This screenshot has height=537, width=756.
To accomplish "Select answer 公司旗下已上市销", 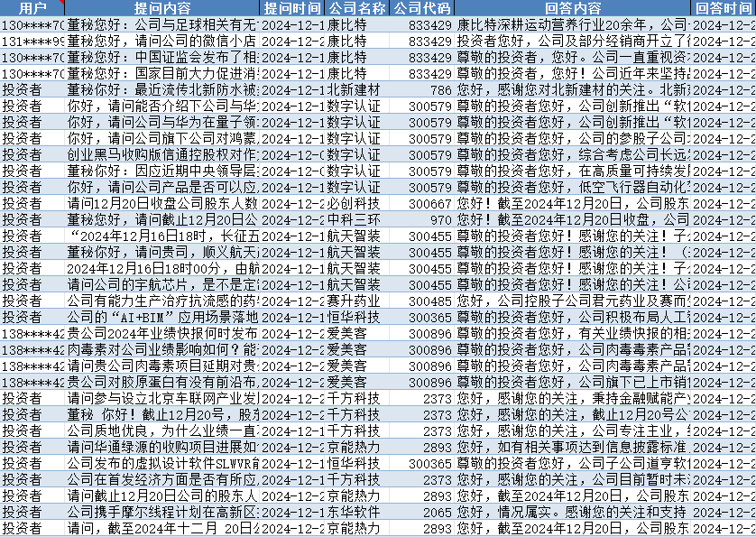I will [x=573, y=382].
